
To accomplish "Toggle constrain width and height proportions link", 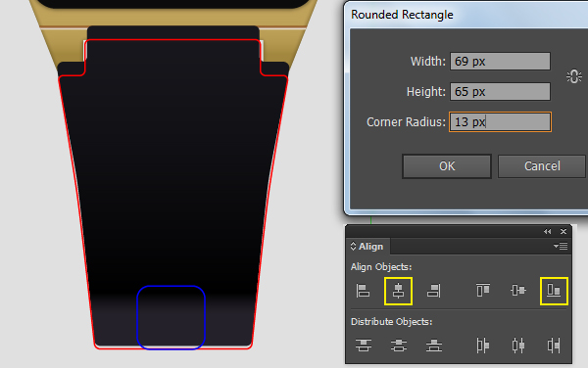I will (573, 76).
